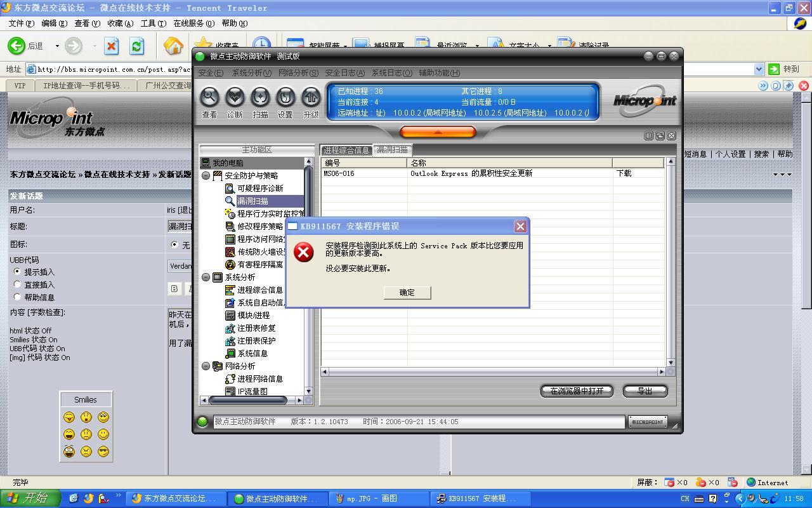Open 辅助功能(H) menu
This screenshot has width=812, height=508.
[x=439, y=73]
